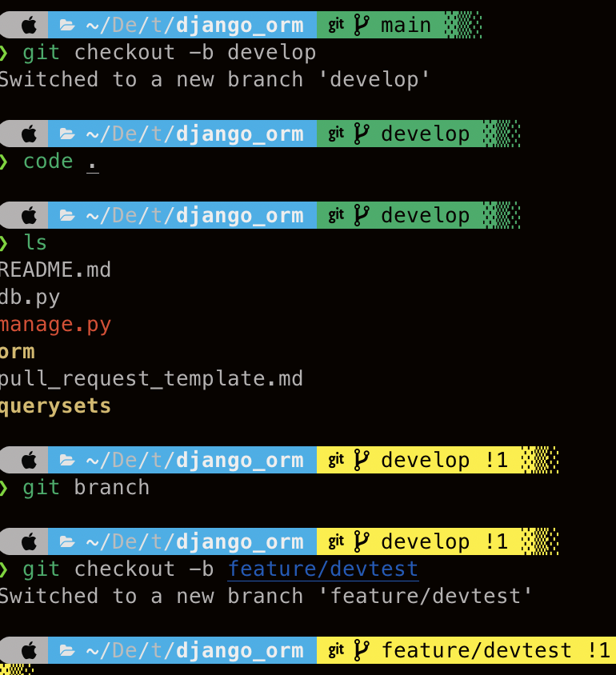Click the folder icon in the feature/devtest prompt
The width and height of the screenshot is (616, 675).
pos(66,651)
